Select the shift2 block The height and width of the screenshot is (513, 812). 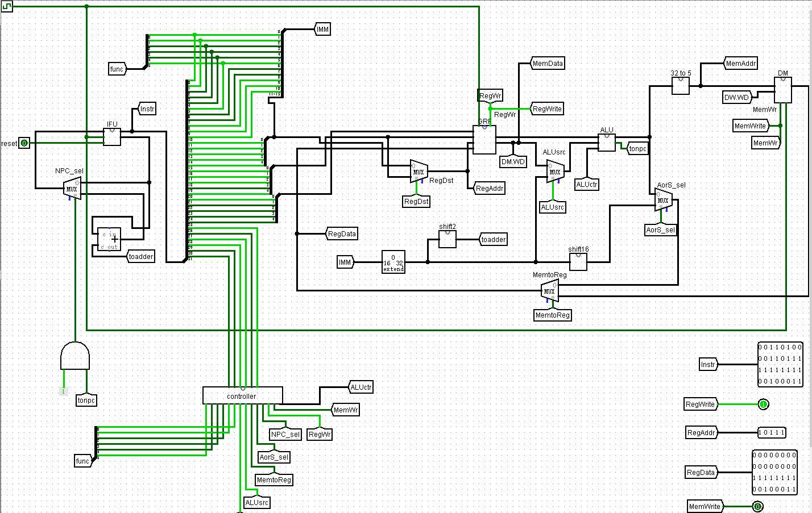pos(448,239)
